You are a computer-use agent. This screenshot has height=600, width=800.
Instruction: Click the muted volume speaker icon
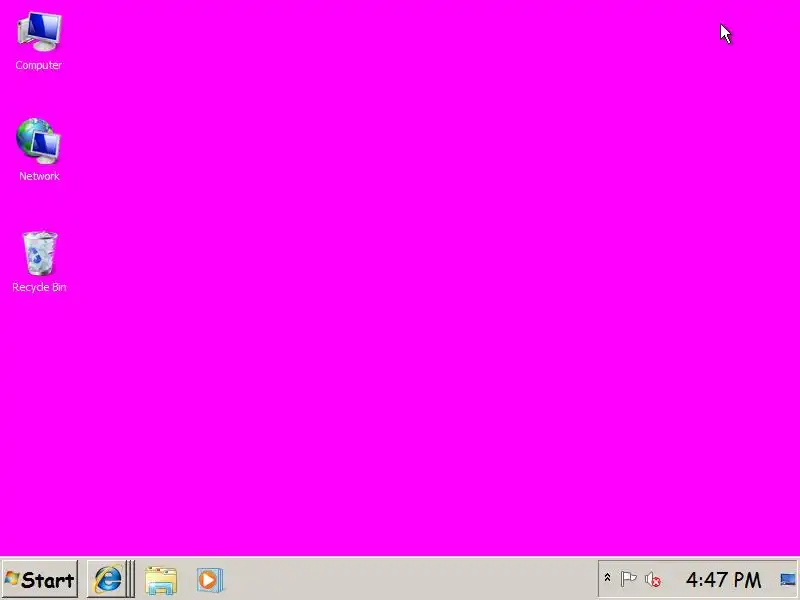click(653, 580)
